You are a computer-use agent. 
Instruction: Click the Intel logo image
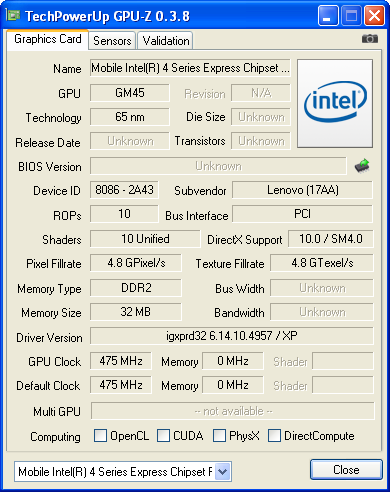tap(335, 103)
